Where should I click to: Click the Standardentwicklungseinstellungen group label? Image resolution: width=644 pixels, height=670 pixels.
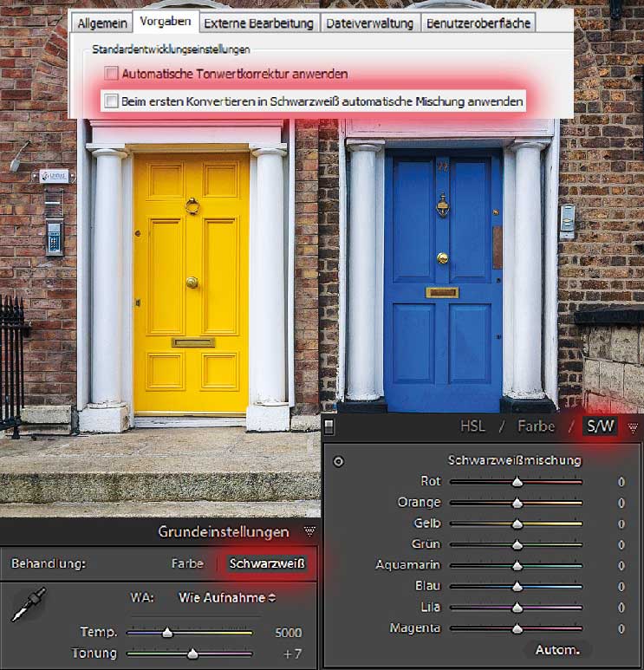pyautogui.click(x=171, y=49)
